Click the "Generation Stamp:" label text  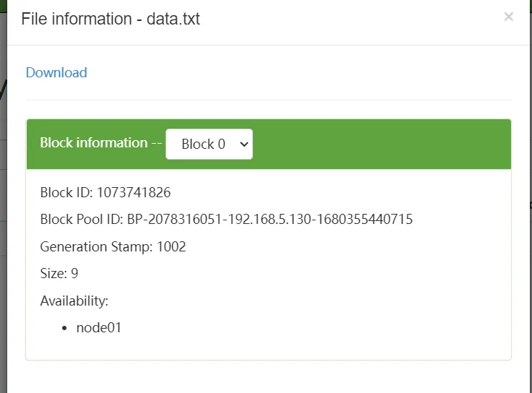coord(96,246)
